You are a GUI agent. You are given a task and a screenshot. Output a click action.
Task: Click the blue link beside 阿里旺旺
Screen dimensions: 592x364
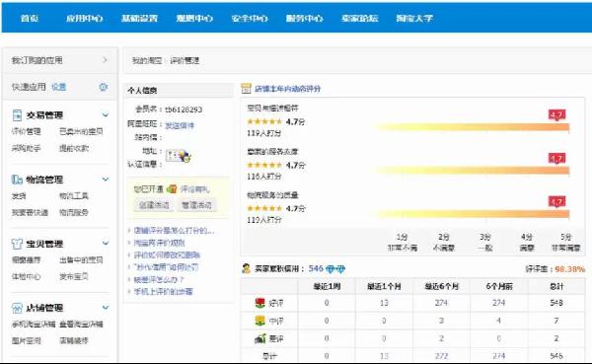click(180, 125)
